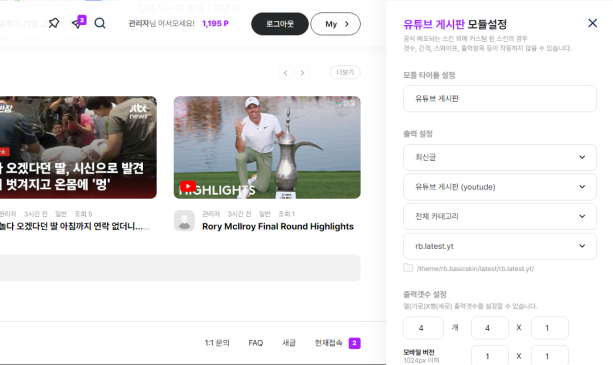The width and height of the screenshot is (613, 365).
Task: Click the 모듈 타이틀 input field
Action: tap(500, 98)
